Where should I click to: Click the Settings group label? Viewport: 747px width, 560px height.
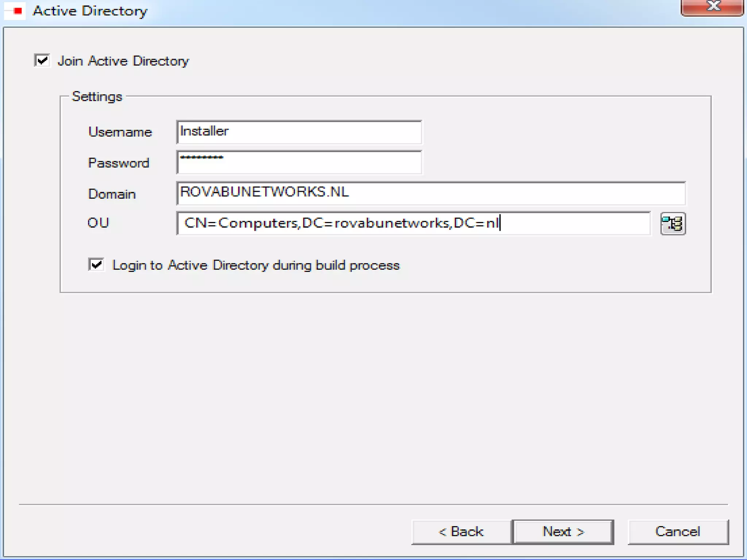click(97, 97)
